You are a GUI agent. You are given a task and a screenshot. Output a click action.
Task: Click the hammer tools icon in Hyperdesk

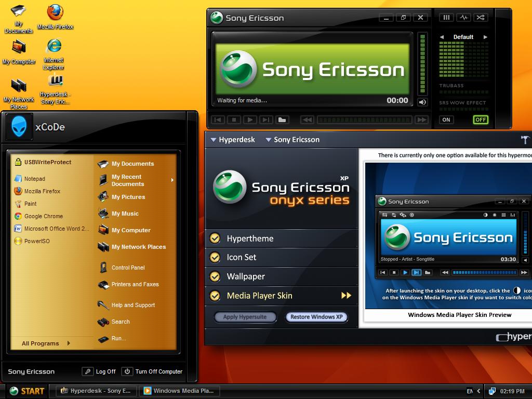525,139
